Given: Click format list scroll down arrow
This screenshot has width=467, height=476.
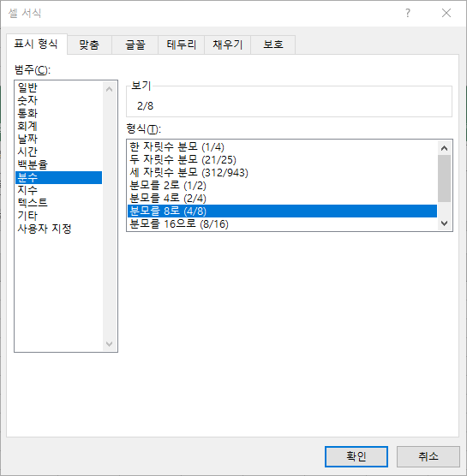Looking at the screenshot, I should pyautogui.click(x=444, y=223).
